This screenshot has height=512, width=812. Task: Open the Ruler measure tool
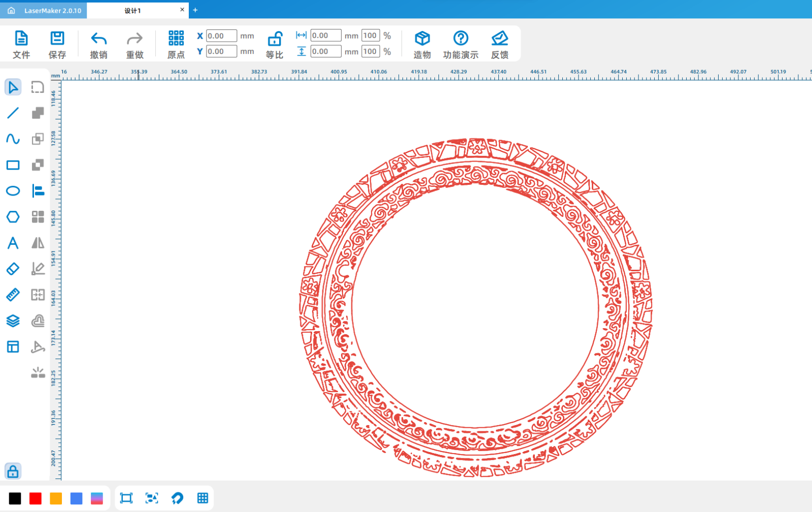click(13, 295)
